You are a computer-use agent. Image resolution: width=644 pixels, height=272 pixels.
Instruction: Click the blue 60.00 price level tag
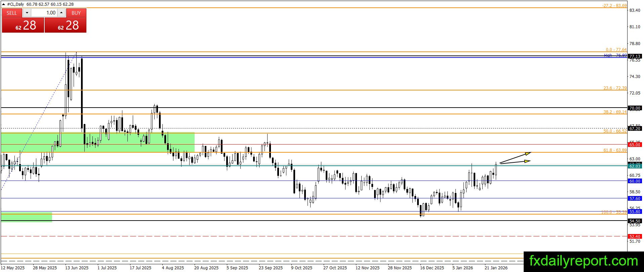(x=635, y=181)
